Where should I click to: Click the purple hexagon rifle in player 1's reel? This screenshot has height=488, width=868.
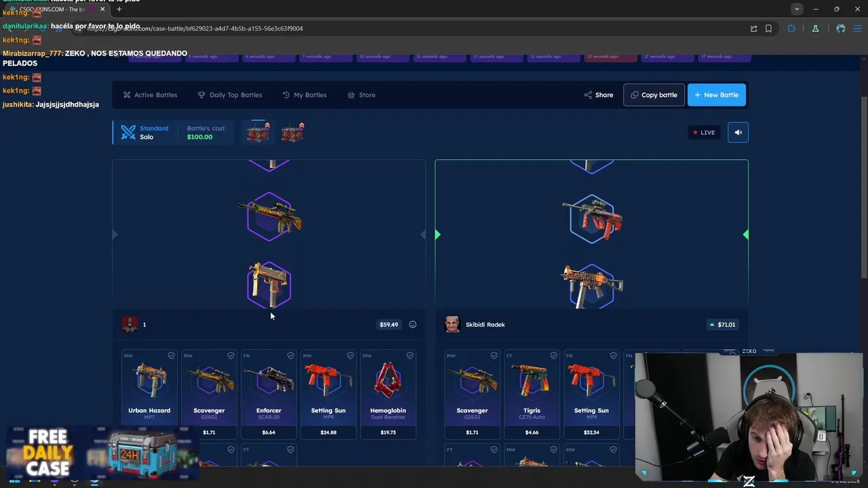pos(270,217)
